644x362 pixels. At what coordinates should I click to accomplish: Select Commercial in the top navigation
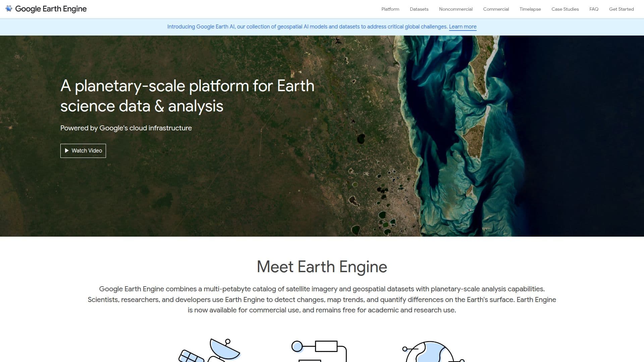tap(496, 9)
